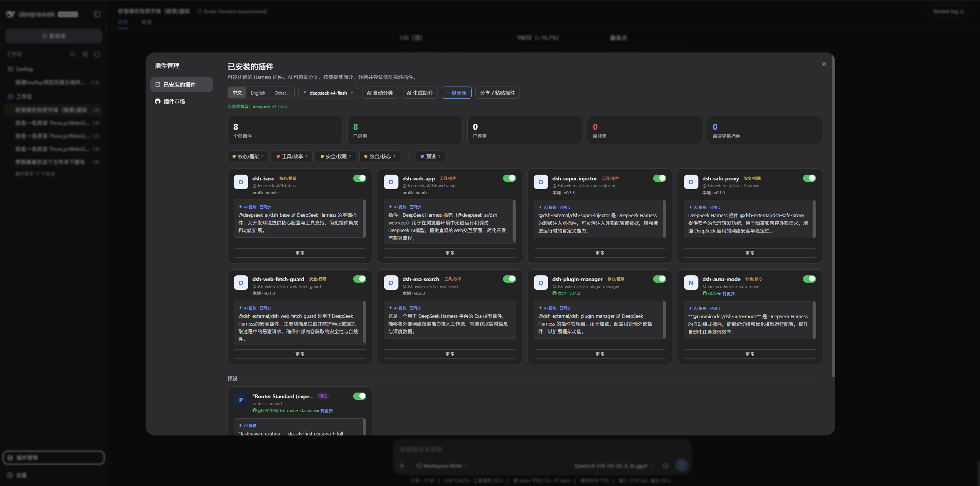The width and height of the screenshot is (980, 486).
Task: Open the installed plugins section
Action: point(181,85)
